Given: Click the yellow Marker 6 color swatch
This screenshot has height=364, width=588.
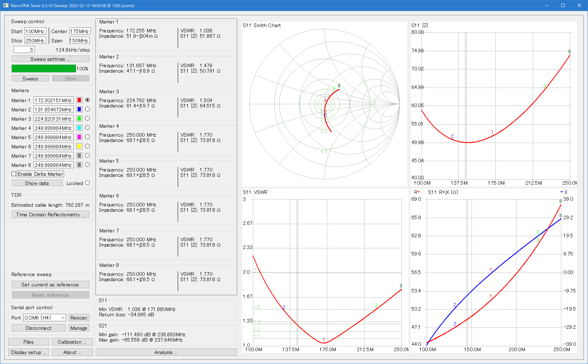Looking at the screenshot, I should coord(79,147).
